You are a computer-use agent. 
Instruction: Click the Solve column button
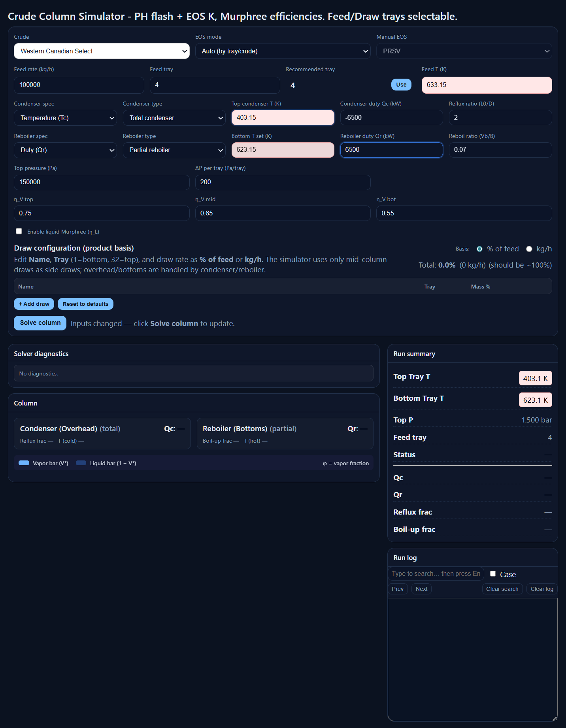(x=40, y=323)
